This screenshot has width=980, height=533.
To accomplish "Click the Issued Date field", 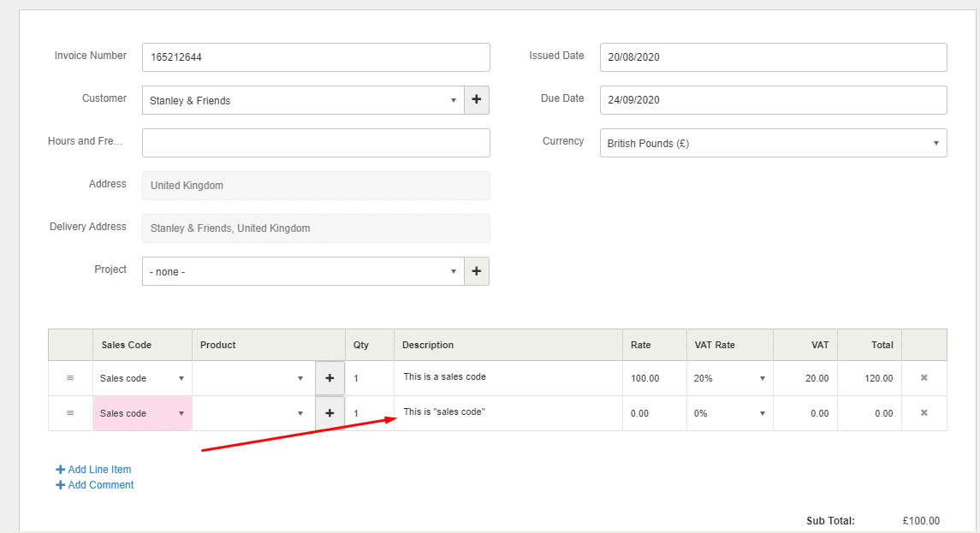I will point(773,57).
